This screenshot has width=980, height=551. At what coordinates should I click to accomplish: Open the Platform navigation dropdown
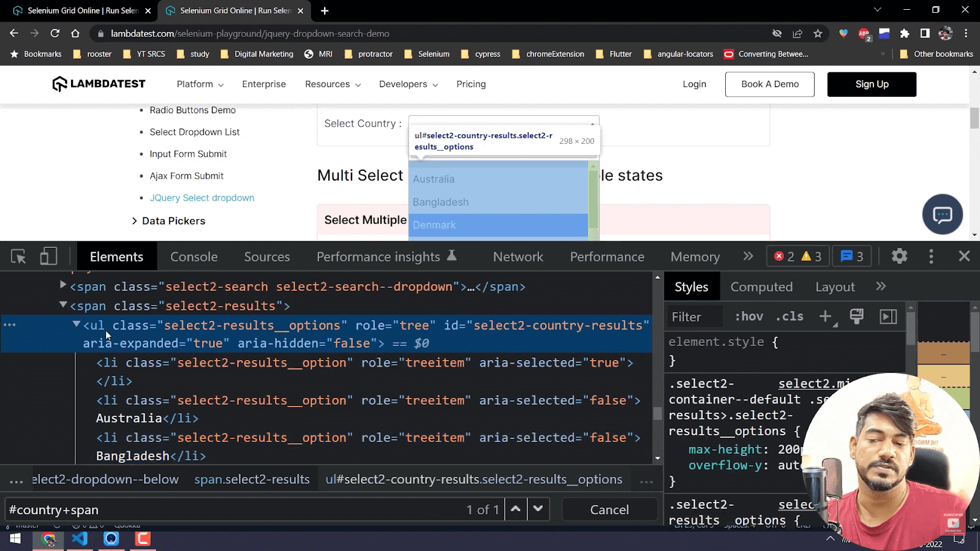(x=200, y=84)
